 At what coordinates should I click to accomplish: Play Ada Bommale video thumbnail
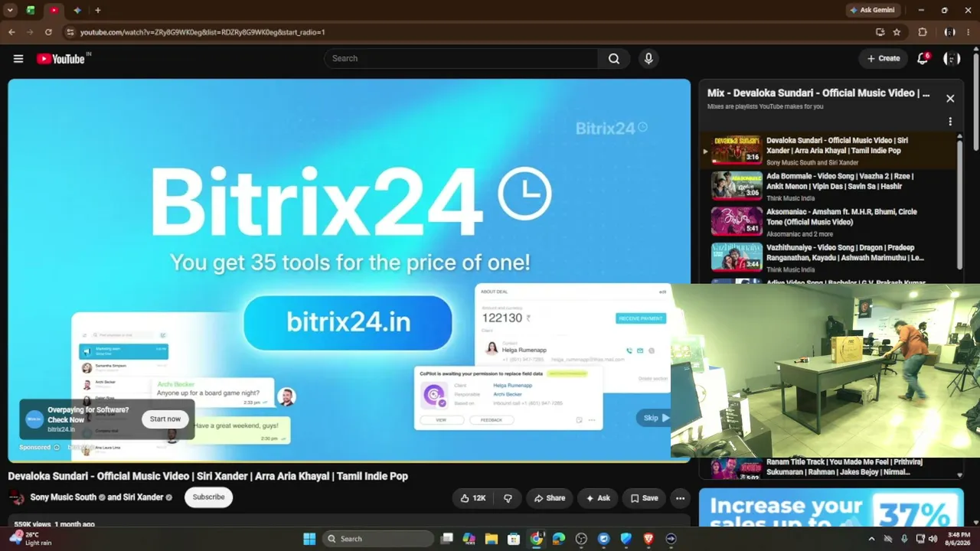point(737,186)
